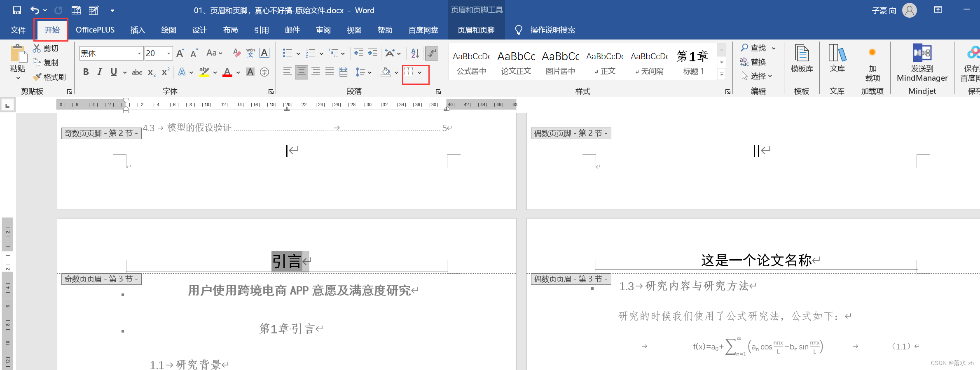Screen dimensions: 980x370
Task: Open the font size dropdown showing 20
Action: (168, 53)
